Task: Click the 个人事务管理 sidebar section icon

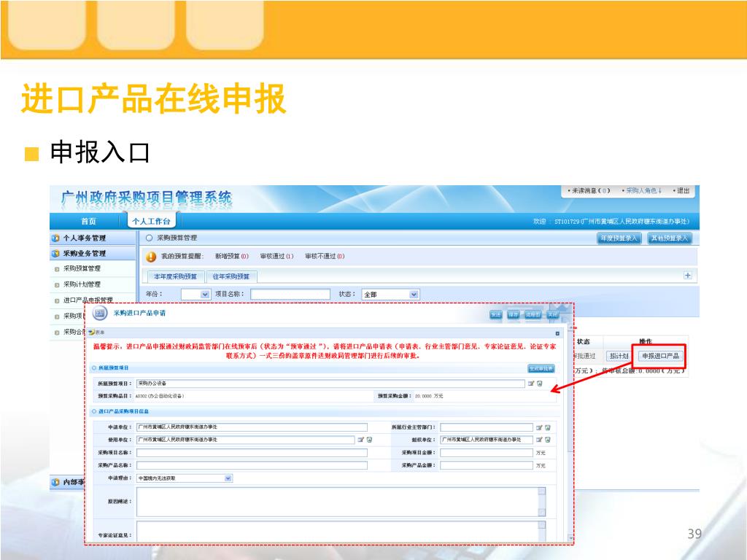Action: 55,238
